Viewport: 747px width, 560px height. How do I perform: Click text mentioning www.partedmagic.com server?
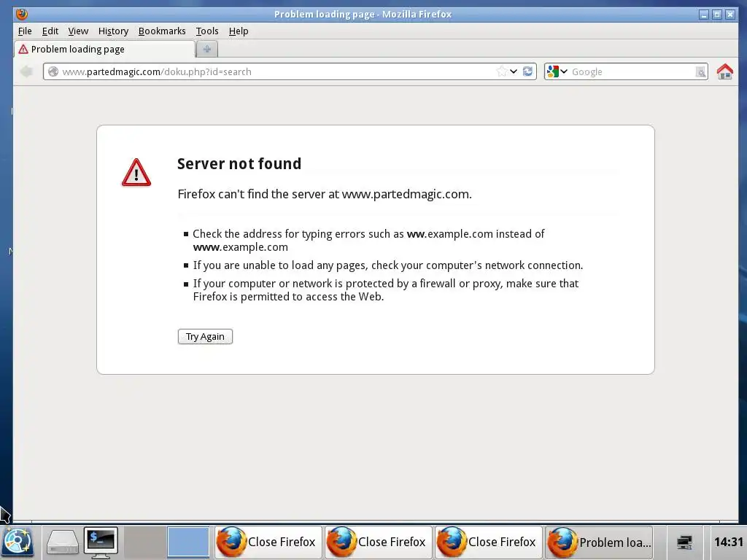coord(325,194)
